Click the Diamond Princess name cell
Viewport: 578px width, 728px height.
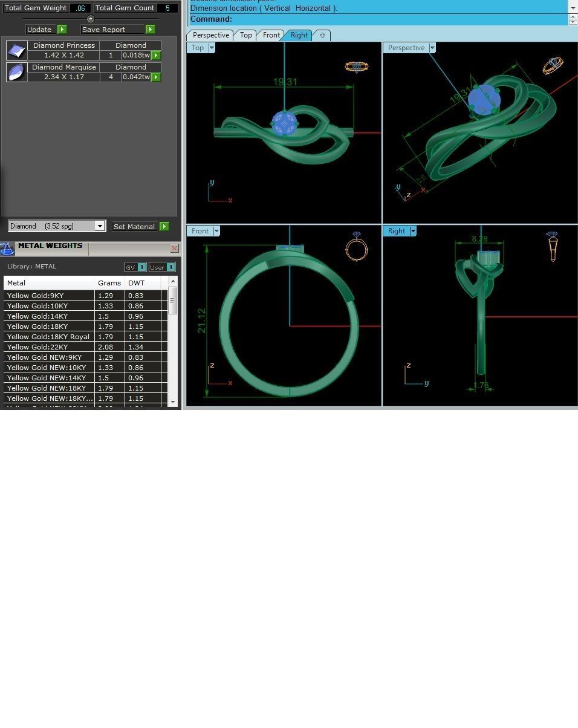click(x=64, y=45)
